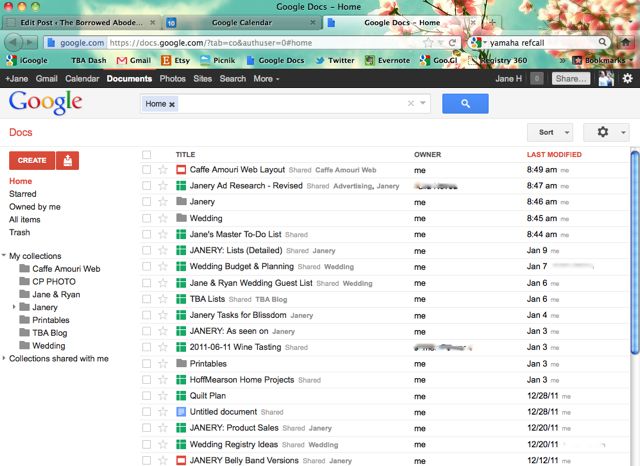This screenshot has width=640, height=466.
Task: Open the Gmail bookmark in the bookmarks bar
Action: pos(134,60)
